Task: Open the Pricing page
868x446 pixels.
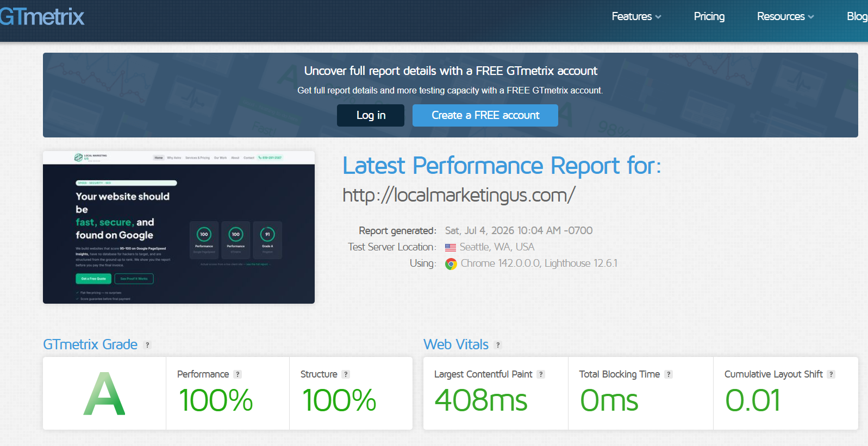Action: point(709,16)
